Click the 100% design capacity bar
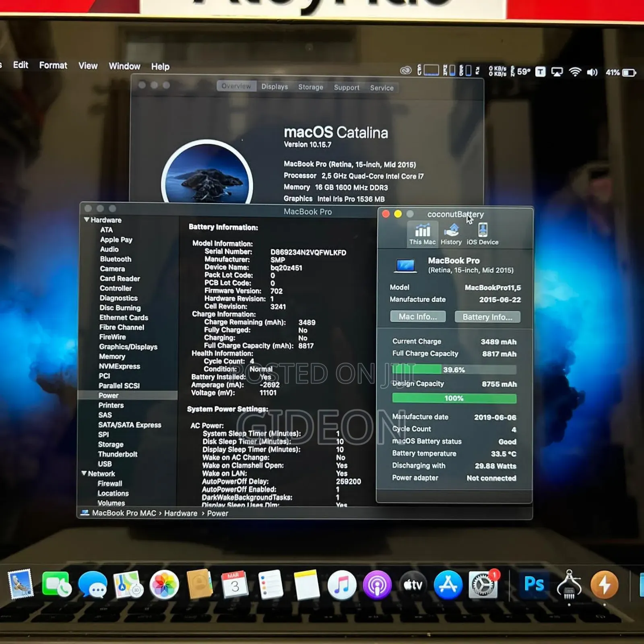Screen dimensions: 644x644 (x=454, y=398)
